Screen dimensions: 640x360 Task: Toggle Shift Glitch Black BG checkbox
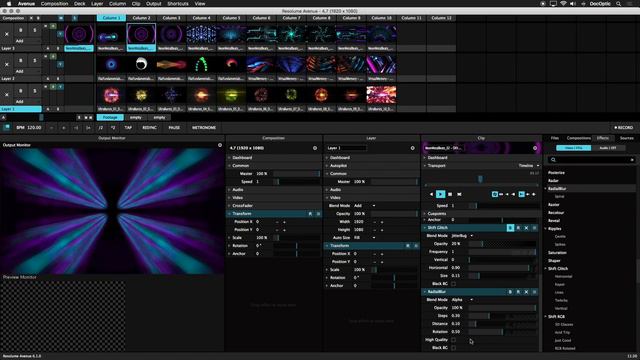(x=453, y=284)
